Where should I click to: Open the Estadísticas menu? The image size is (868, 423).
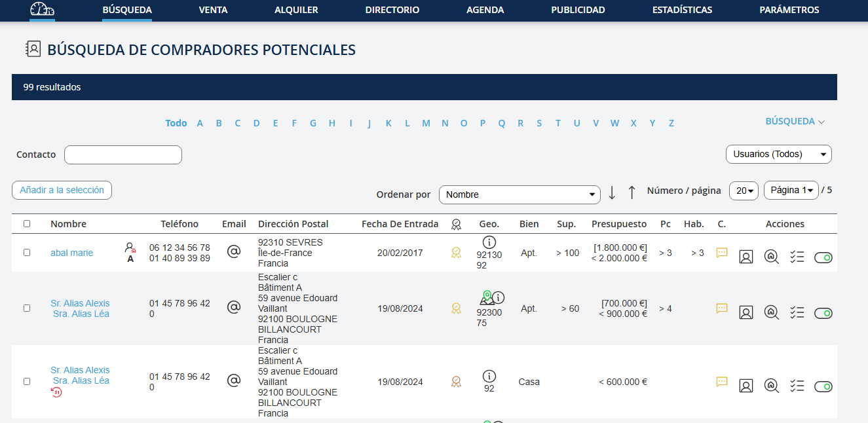coord(682,10)
